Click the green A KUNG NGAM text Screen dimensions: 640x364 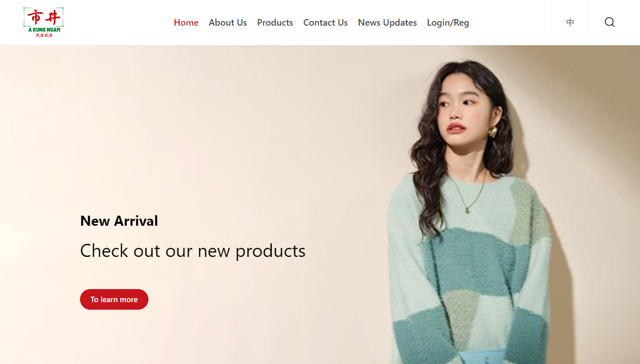pyautogui.click(x=44, y=30)
